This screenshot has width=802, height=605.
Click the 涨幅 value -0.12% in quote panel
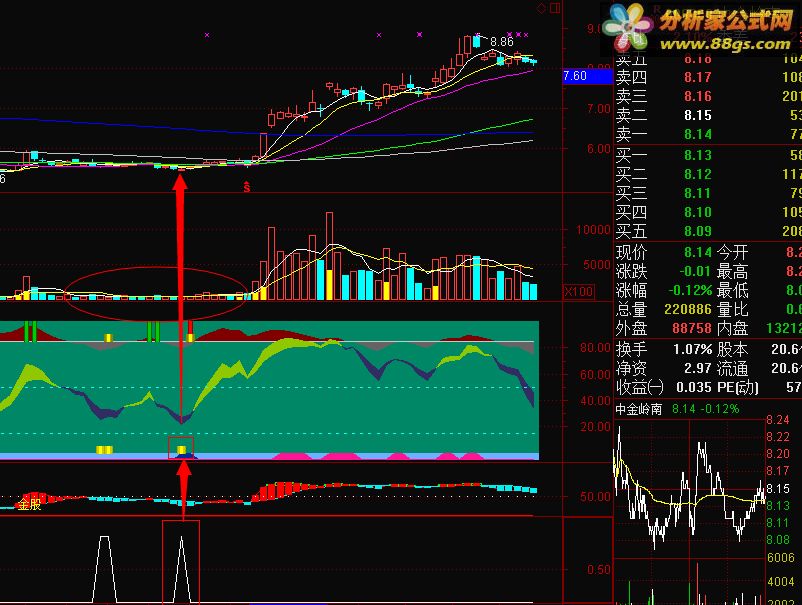pyautogui.click(x=690, y=290)
